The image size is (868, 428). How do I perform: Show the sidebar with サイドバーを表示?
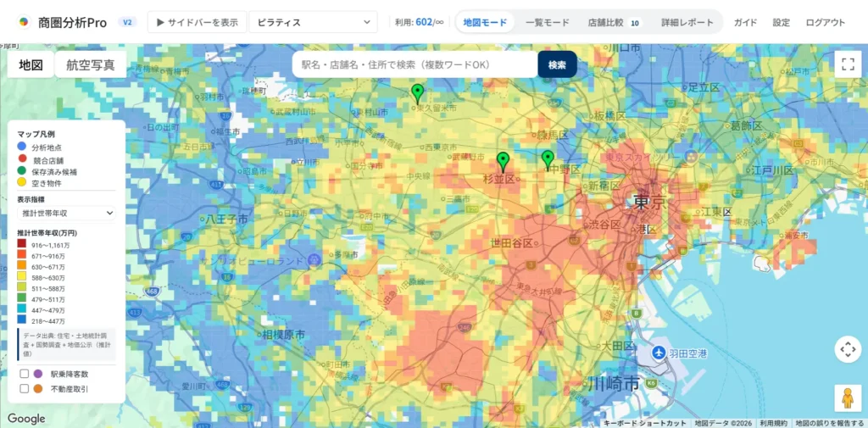click(x=197, y=22)
